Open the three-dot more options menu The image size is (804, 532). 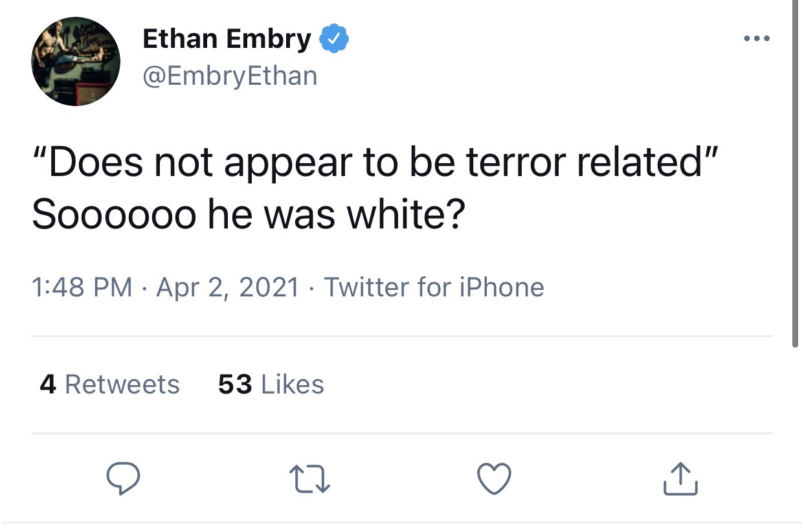point(756,39)
